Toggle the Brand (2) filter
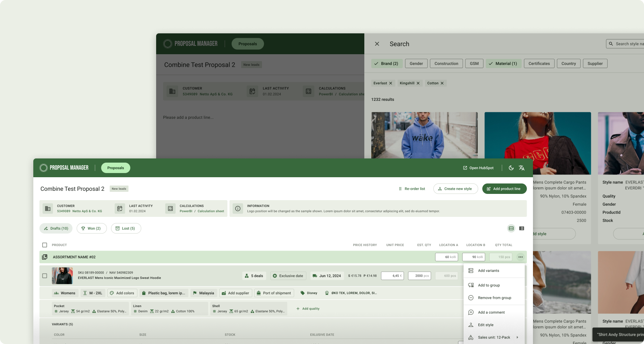The width and height of the screenshot is (644, 344). (x=387, y=64)
